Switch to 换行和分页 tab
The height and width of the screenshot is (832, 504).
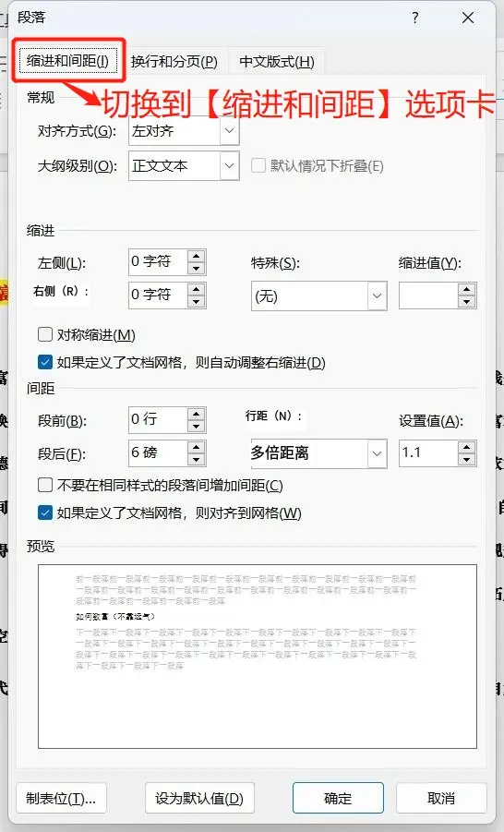[174, 62]
